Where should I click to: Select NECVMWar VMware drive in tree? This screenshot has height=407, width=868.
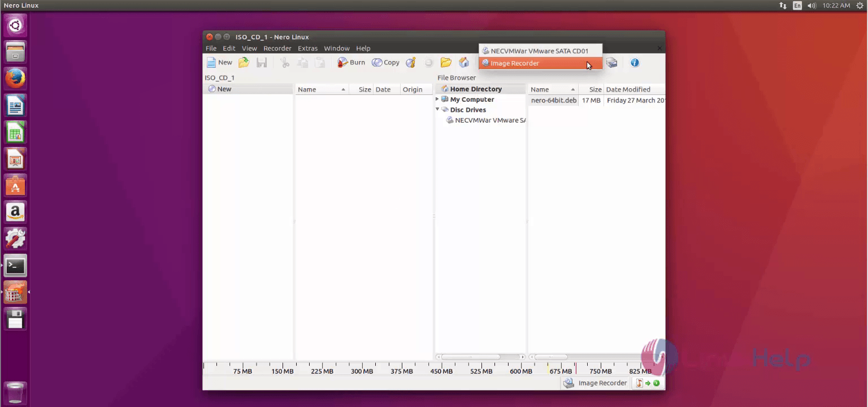(486, 120)
